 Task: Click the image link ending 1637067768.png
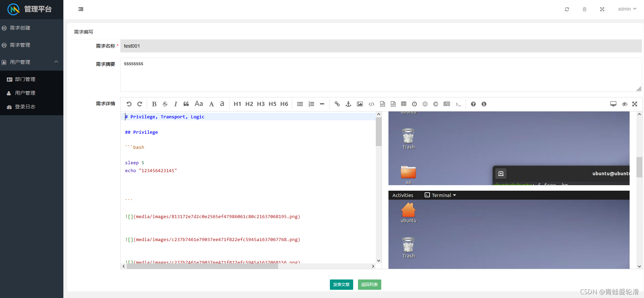coord(213,239)
